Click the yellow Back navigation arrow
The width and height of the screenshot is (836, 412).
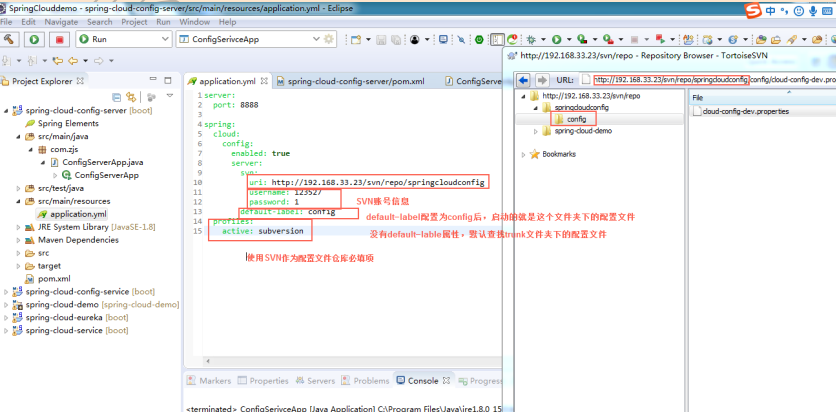[x=72, y=60]
